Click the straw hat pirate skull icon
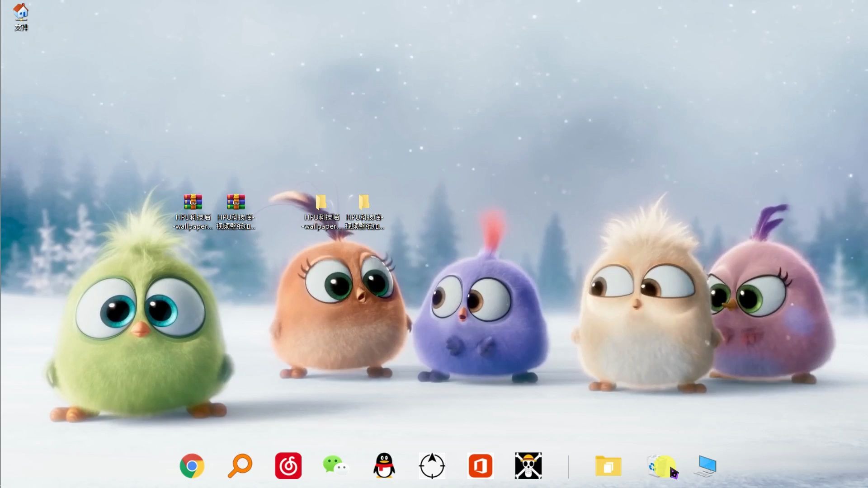 (528, 466)
